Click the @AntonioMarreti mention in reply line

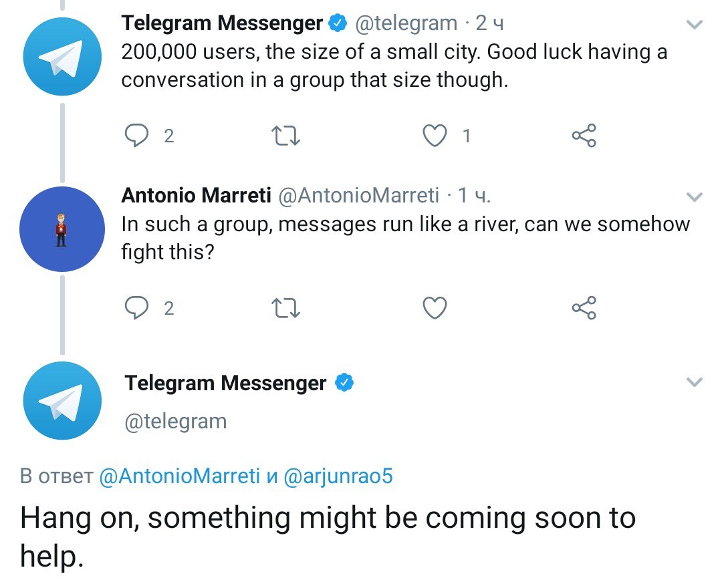point(179,476)
